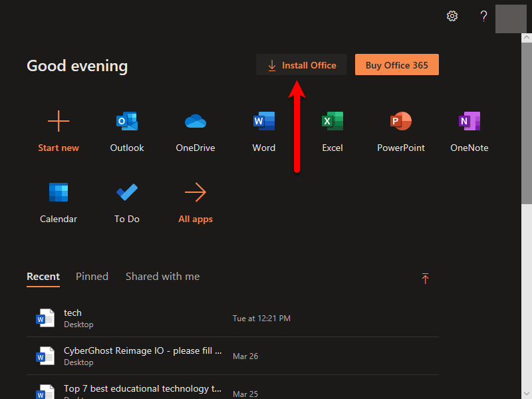
Task: Click the scrollbar down arrow
Action: pos(527,394)
